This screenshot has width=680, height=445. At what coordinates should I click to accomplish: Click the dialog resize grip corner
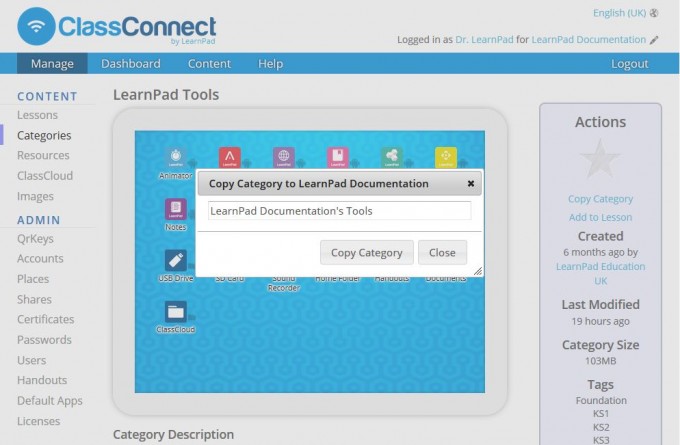click(x=477, y=272)
